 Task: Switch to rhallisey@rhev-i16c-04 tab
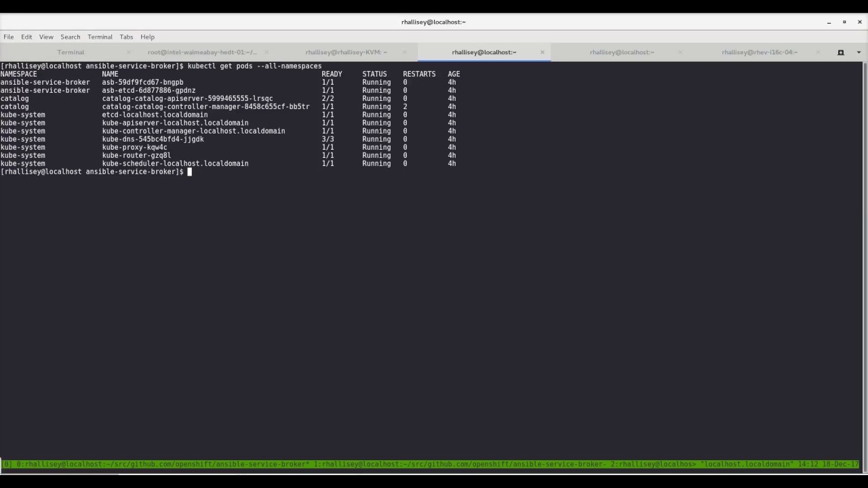(x=759, y=52)
